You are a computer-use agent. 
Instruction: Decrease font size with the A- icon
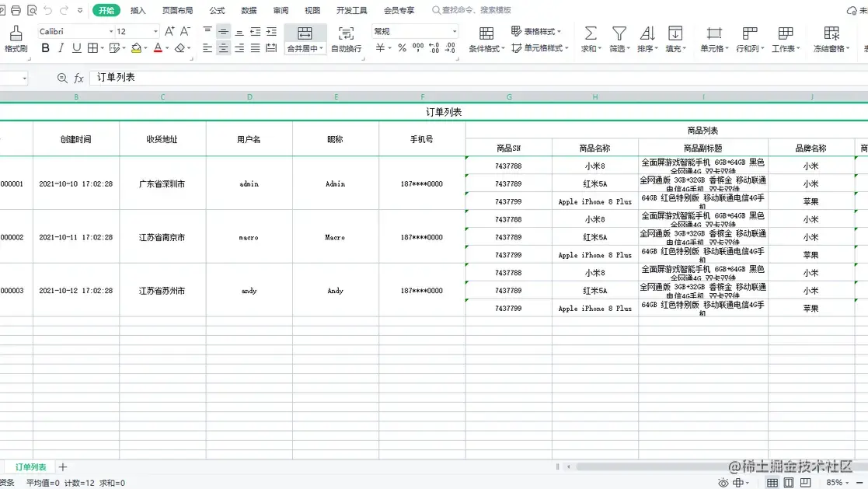[x=186, y=31]
